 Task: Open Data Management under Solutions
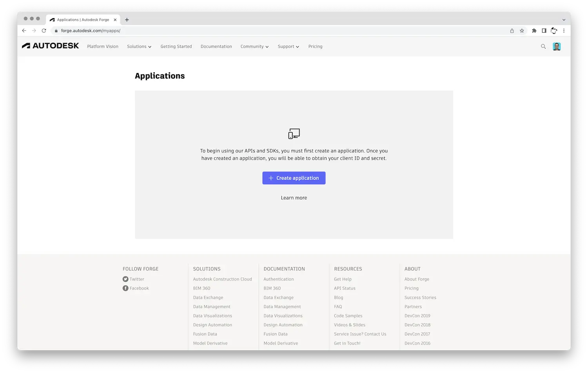[212, 307]
